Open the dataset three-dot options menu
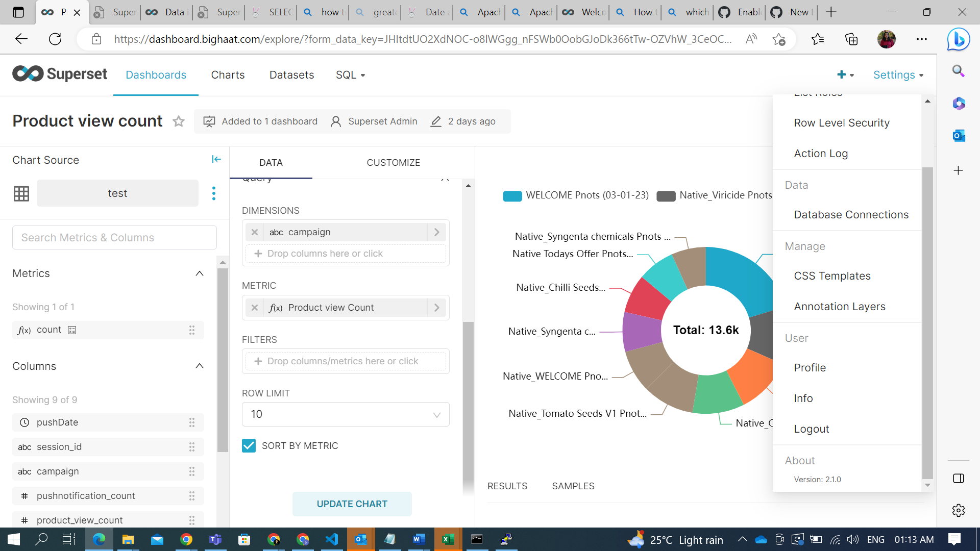 213,193
